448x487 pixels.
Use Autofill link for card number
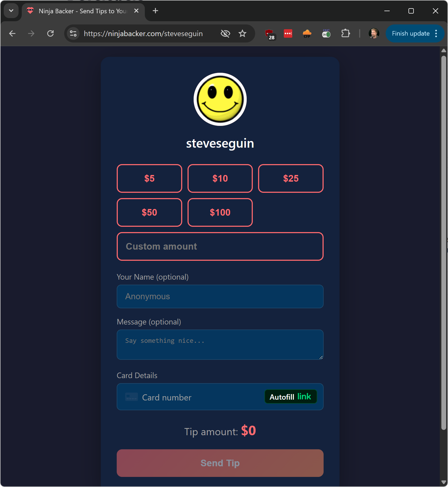(x=290, y=396)
